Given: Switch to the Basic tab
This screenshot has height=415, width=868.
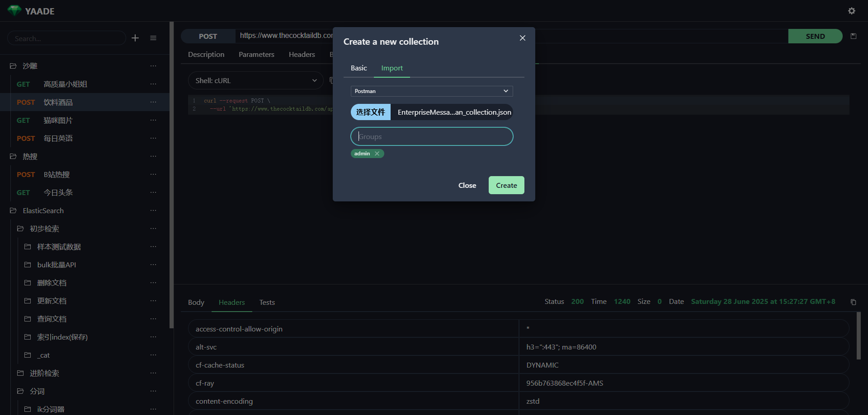Looking at the screenshot, I should [359, 68].
